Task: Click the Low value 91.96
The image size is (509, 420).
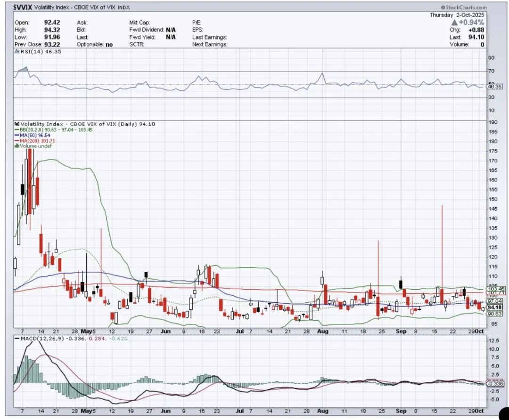Action: click(x=52, y=37)
